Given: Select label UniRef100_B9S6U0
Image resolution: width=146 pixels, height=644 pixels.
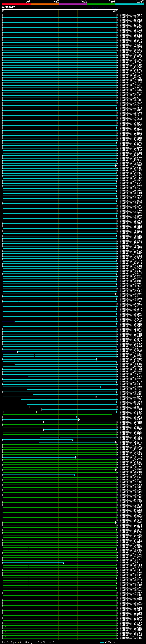Looking at the screenshot, I should pyautogui.click(x=131, y=55).
